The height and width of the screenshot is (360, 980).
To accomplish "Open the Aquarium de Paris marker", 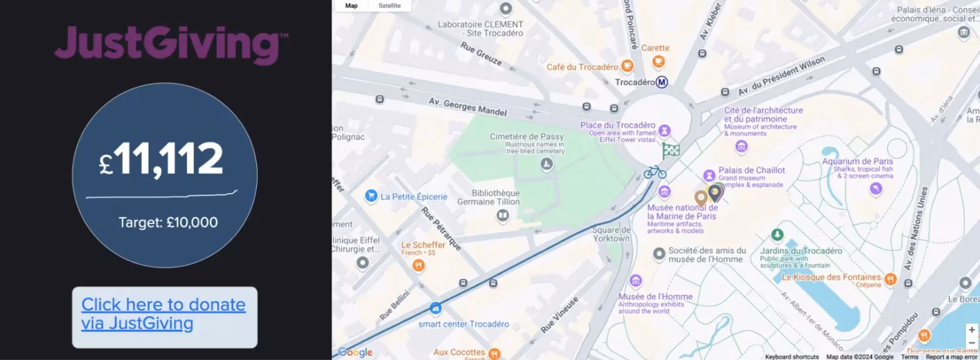I will point(876,189).
